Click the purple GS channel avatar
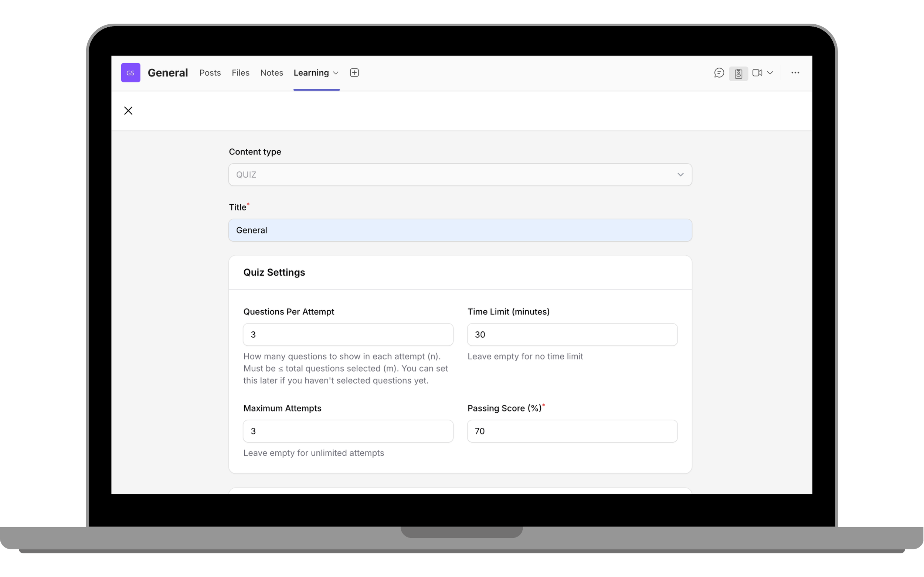This screenshot has width=924, height=577. pos(130,72)
